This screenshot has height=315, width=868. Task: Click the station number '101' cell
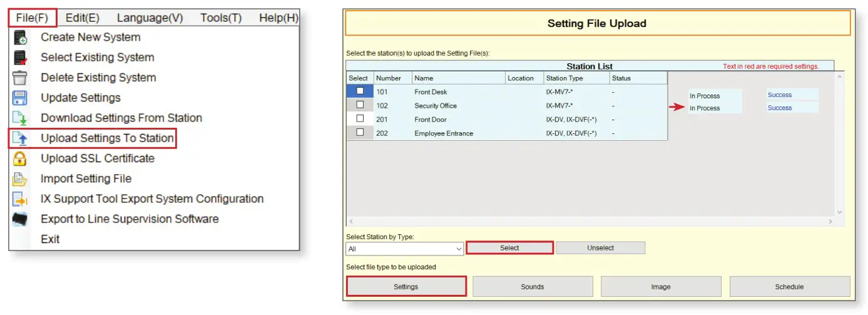pyautogui.click(x=392, y=92)
